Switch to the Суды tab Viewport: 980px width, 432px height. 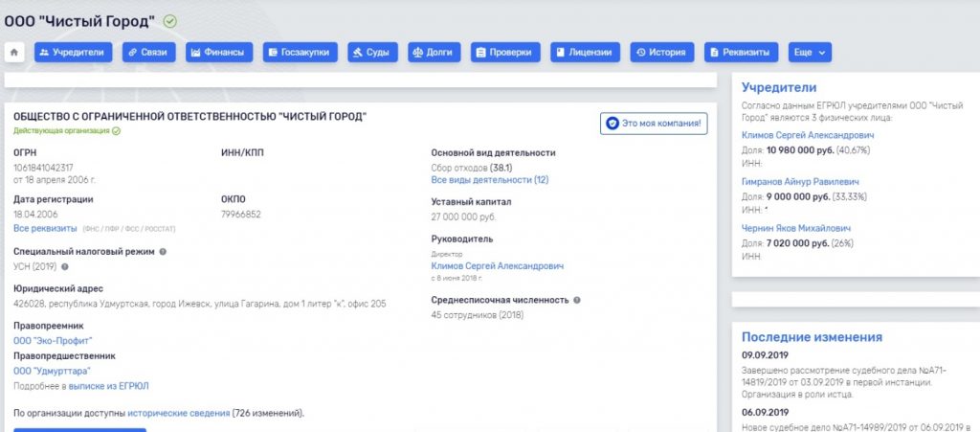pyautogui.click(x=372, y=53)
